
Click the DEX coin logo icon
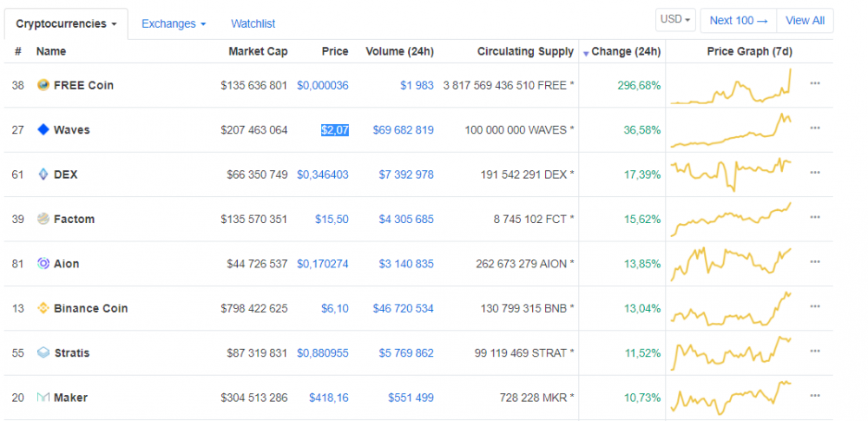(43, 174)
